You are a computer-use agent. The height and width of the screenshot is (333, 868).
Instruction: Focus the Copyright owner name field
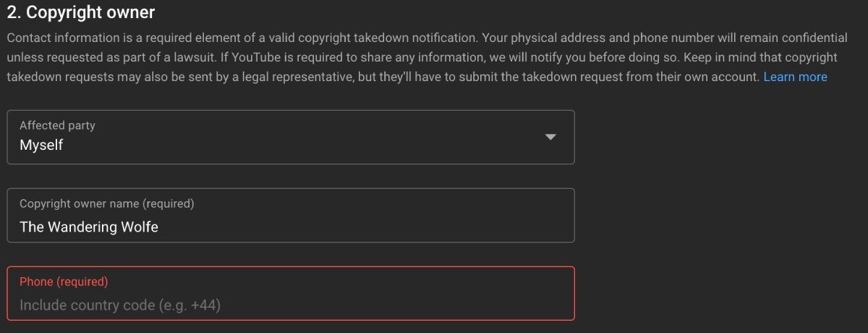[291, 216]
